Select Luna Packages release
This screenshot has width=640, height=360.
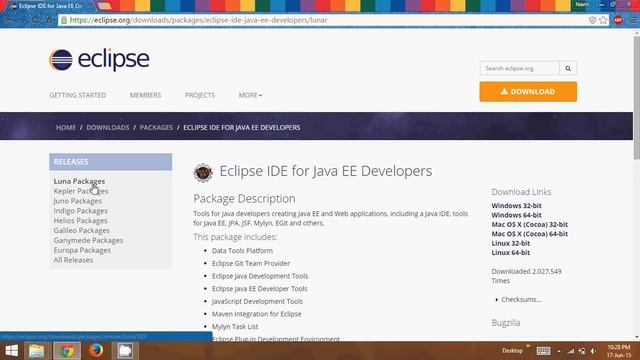tap(79, 181)
